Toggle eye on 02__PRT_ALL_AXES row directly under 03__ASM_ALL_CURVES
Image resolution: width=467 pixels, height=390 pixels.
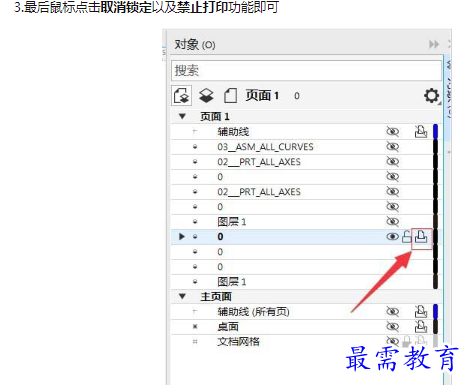coord(392,162)
